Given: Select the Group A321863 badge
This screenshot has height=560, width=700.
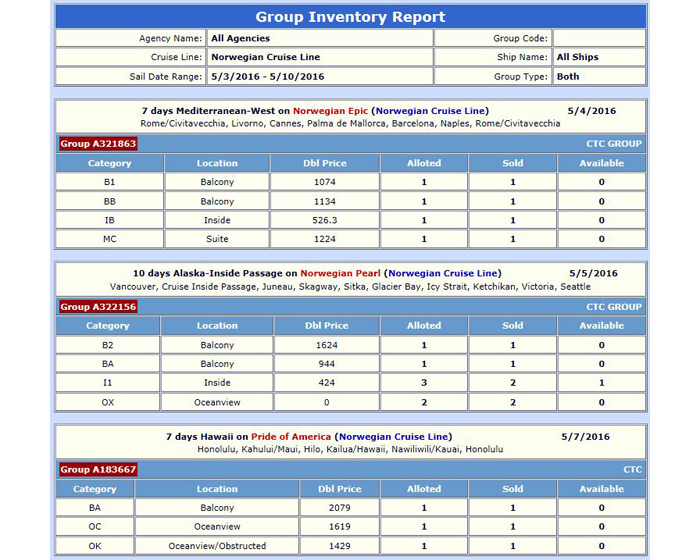Looking at the screenshot, I should [98, 144].
